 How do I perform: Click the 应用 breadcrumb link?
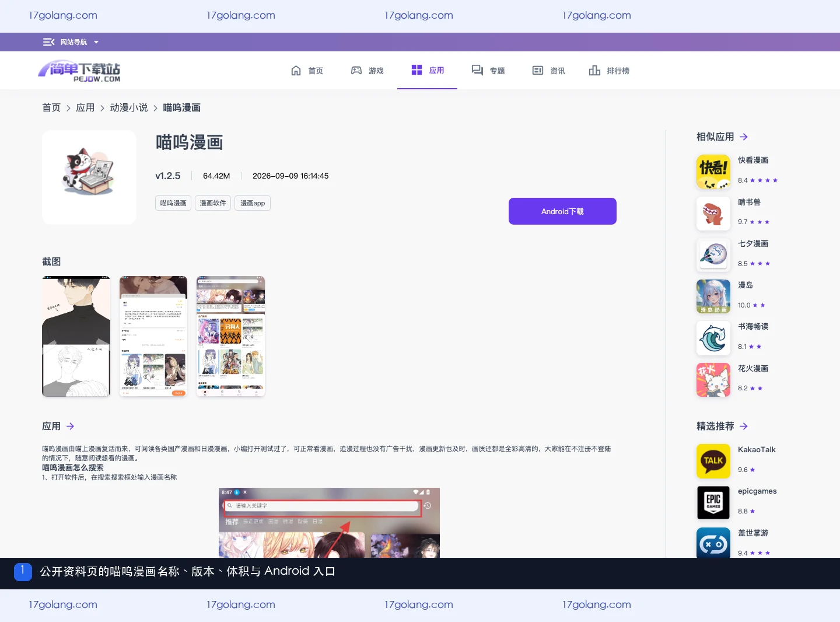pos(85,107)
